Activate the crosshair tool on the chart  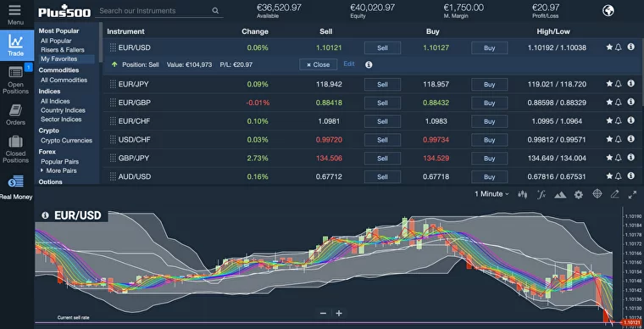pyautogui.click(x=597, y=194)
